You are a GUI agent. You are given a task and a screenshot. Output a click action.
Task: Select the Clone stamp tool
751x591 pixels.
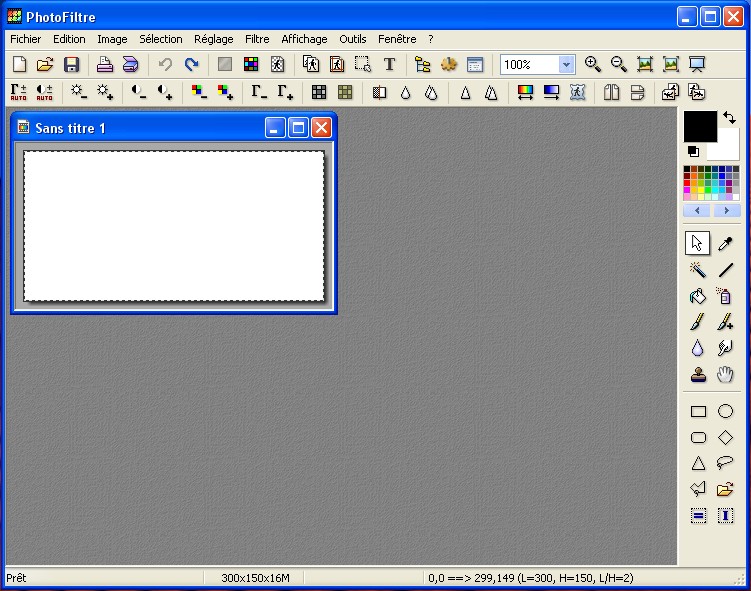click(698, 375)
